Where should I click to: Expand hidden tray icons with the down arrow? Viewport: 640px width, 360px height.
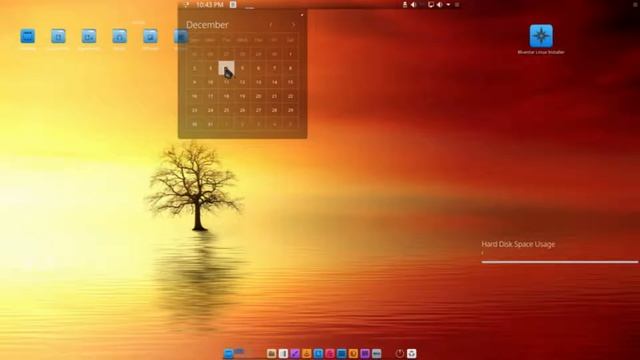click(448, 4)
